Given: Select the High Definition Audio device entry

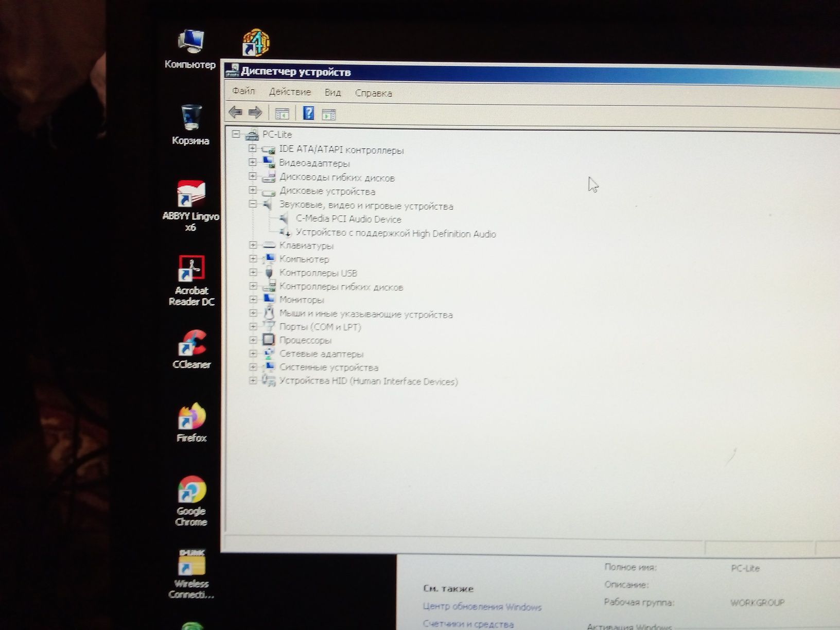Looking at the screenshot, I should coord(395,234).
